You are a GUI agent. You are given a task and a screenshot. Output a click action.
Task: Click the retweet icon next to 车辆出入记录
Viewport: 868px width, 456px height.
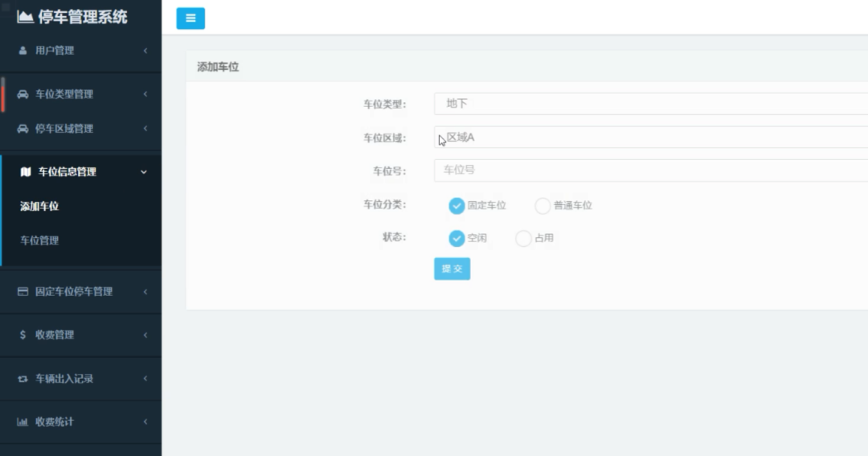click(x=23, y=379)
